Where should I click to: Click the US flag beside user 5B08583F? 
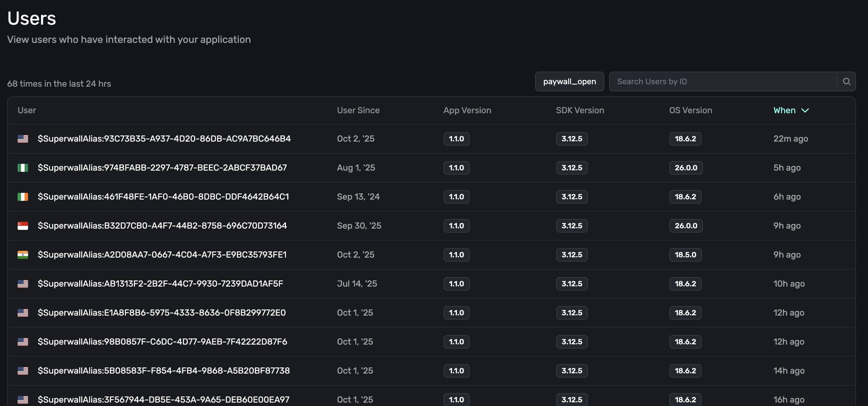(x=23, y=371)
